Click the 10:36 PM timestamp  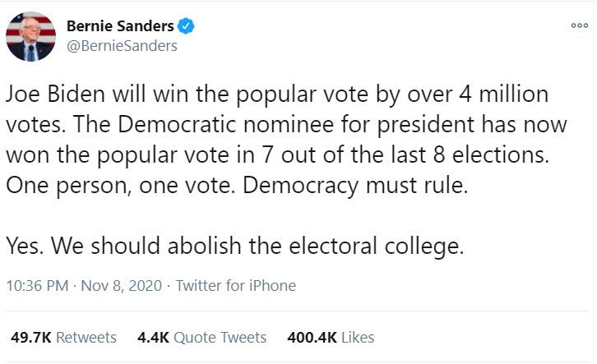click(x=35, y=286)
